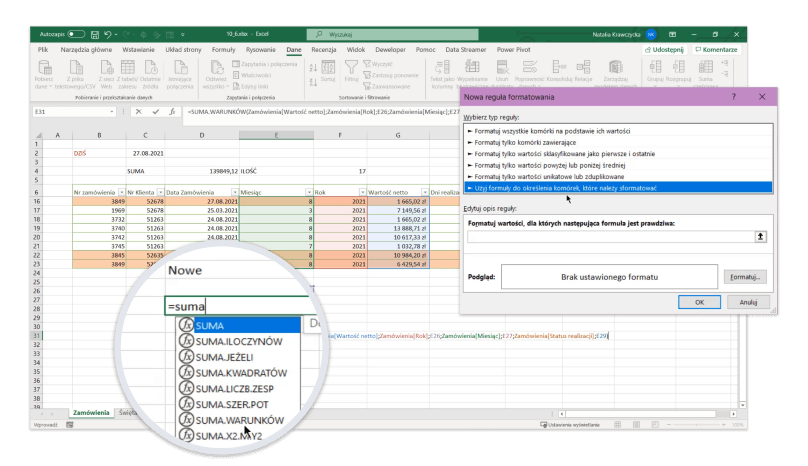Open the Rok column filter dropdown

point(361,190)
